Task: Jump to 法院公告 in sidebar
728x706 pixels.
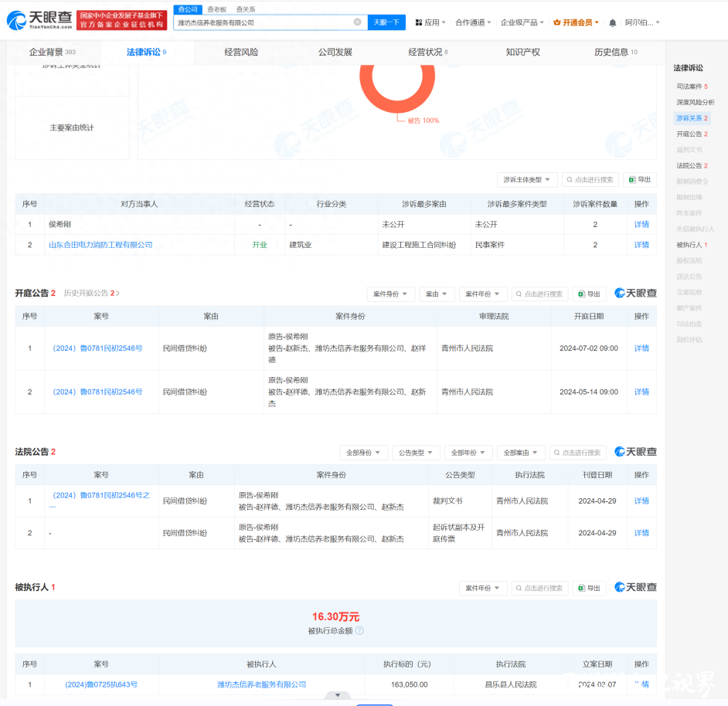Action: [692, 165]
